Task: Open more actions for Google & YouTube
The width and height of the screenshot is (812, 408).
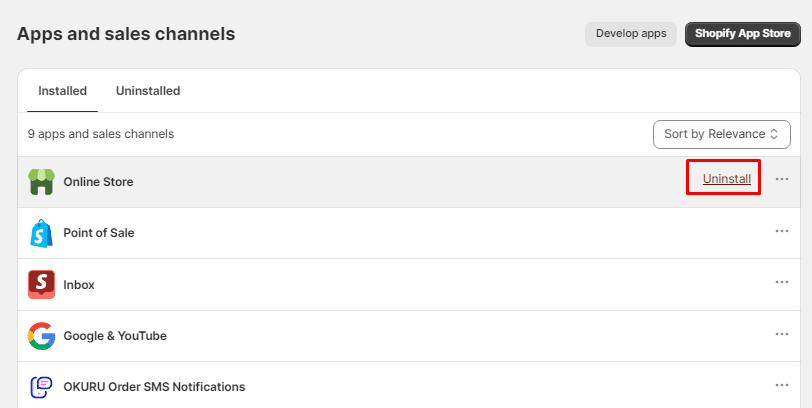Action: pos(782,334)
